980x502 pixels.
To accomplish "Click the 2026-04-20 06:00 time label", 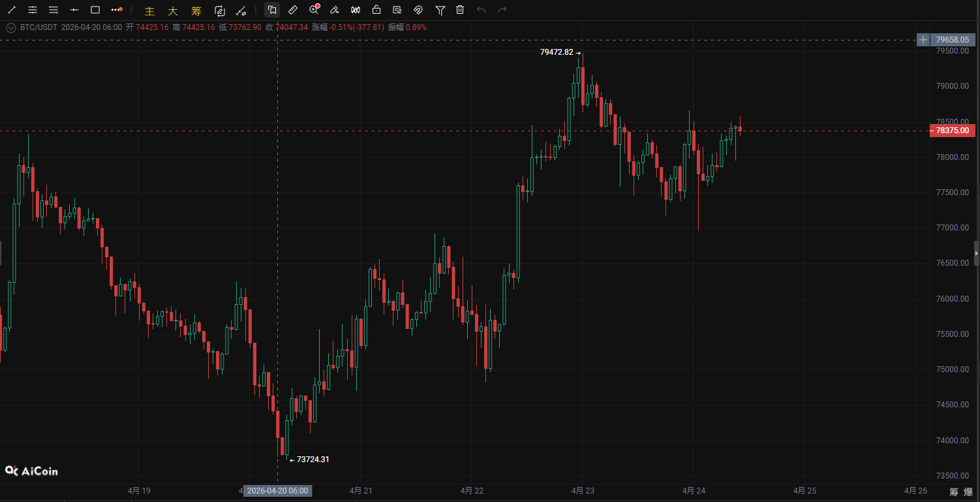I will 277,491.
